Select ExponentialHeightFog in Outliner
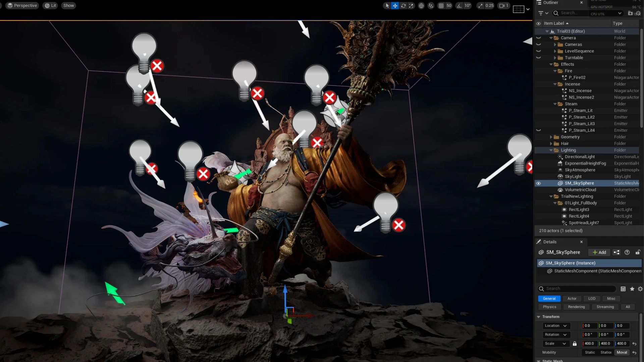 (x=587, y=163)
